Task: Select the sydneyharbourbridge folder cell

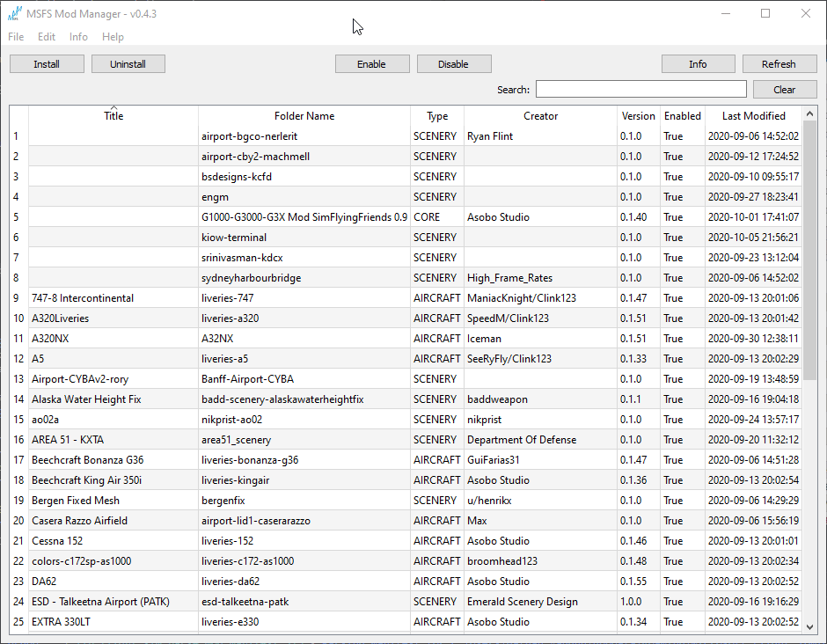Action: point(304,277)
